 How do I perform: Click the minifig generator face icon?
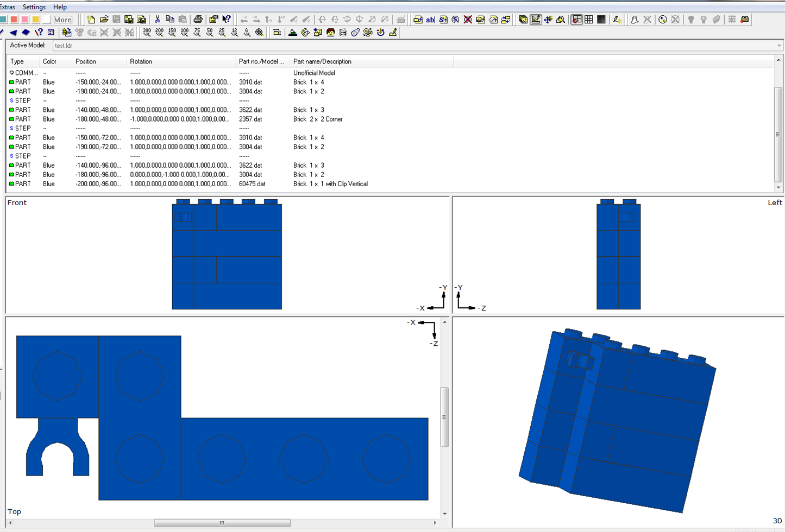tap(330, 33)
